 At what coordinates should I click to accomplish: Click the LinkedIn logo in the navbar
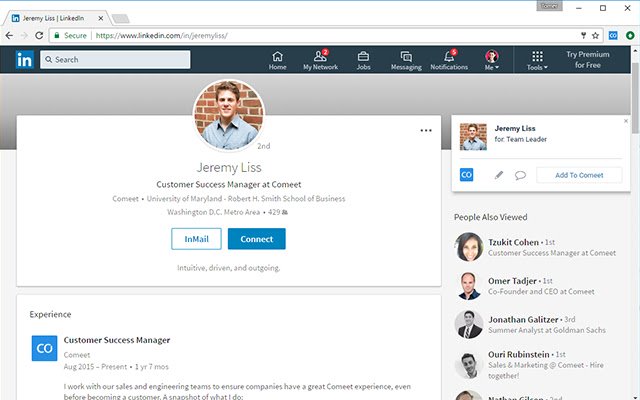click(x=24, y=59)
